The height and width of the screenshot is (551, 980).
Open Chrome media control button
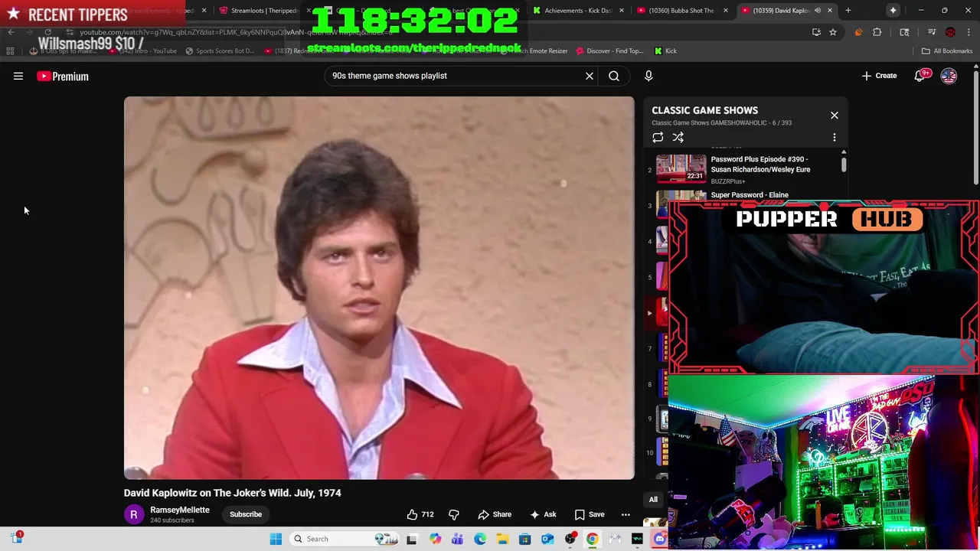click(x=932, y=32)
